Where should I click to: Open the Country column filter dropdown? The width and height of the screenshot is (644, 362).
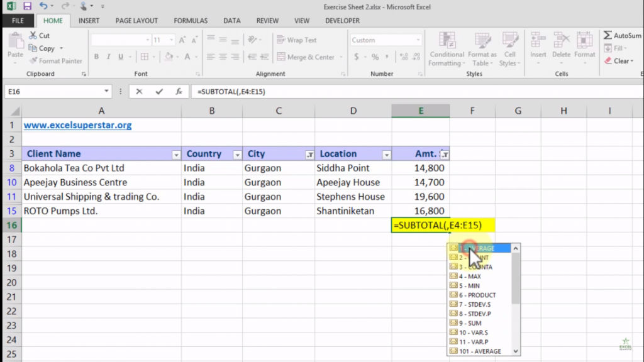click(x=237, y=153)
